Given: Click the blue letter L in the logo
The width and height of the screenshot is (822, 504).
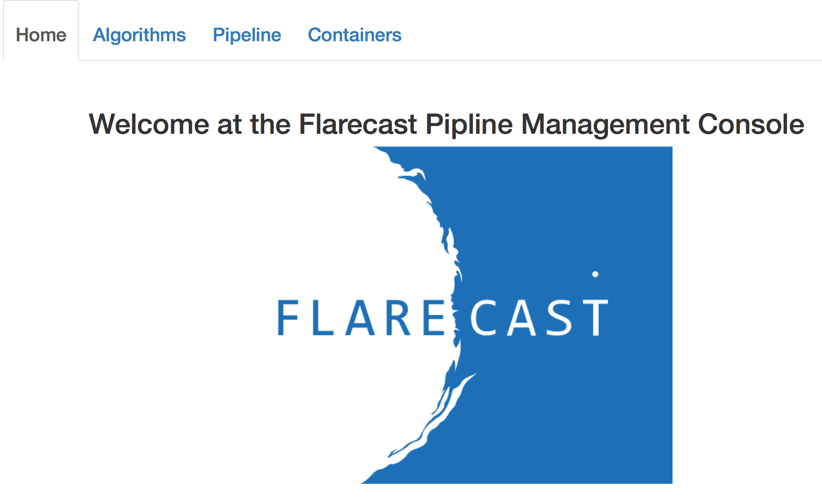Looking at the screenshot, I should click(x=322, y=317).
